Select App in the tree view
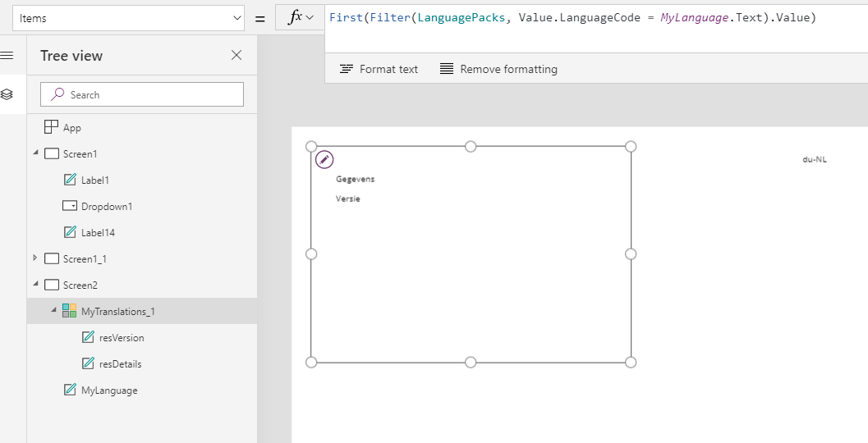Viewport: 868px width, 443px height. point(72,128)
